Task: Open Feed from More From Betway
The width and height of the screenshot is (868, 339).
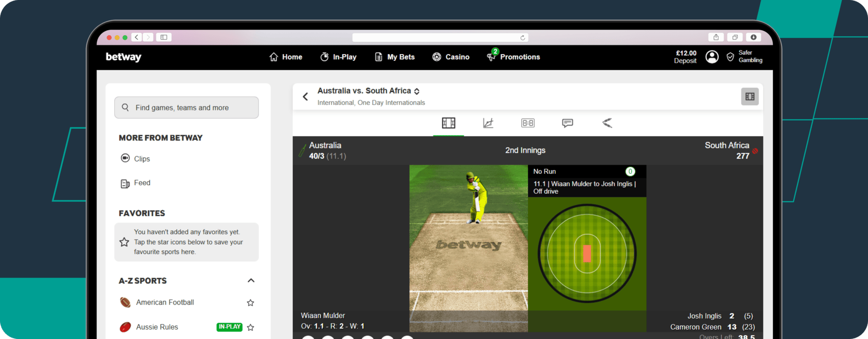Action: tap(136, 183)
